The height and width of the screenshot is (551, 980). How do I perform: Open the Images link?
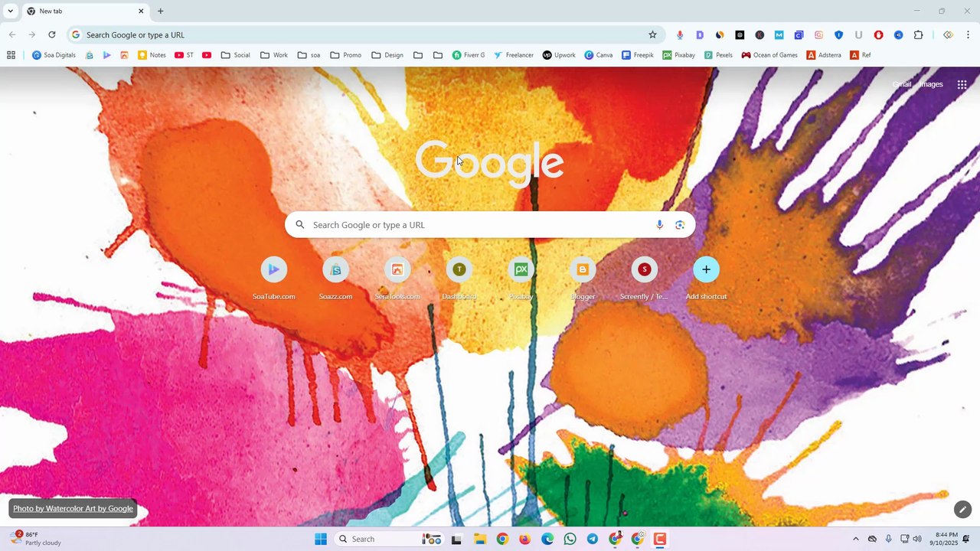pyautogui.click(x=931, y=84)
